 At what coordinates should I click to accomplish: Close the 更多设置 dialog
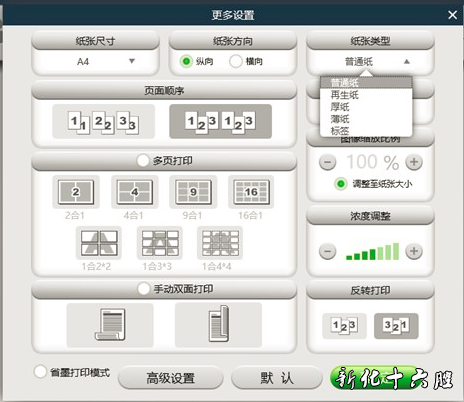[453, 15]
